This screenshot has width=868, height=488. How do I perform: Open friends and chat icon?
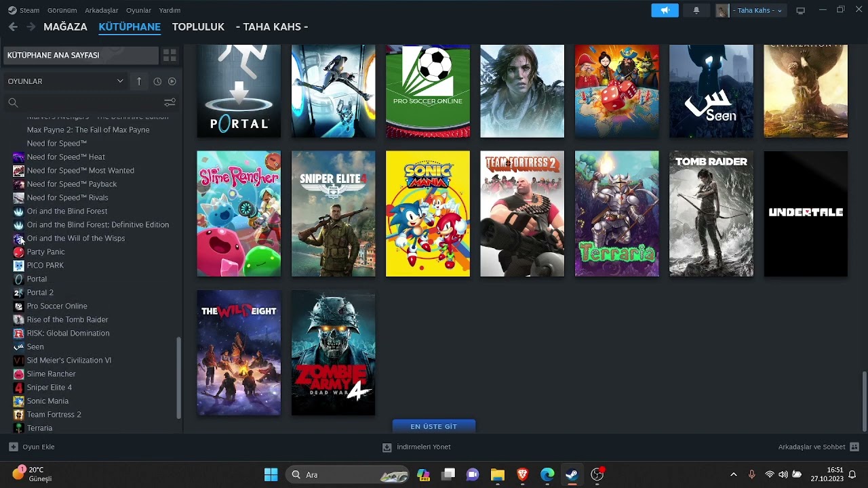pos(854,447)
